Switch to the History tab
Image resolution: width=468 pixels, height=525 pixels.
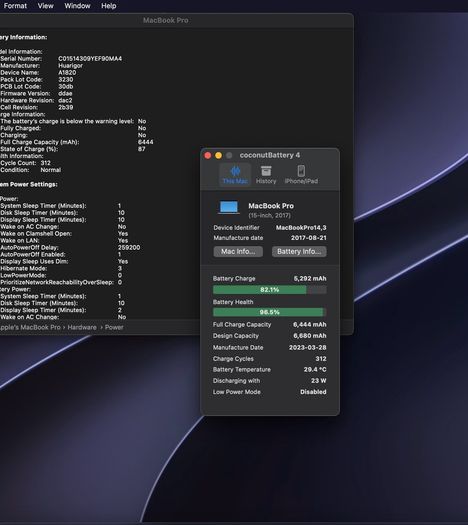pyautogui.click(x=266, y=175)
